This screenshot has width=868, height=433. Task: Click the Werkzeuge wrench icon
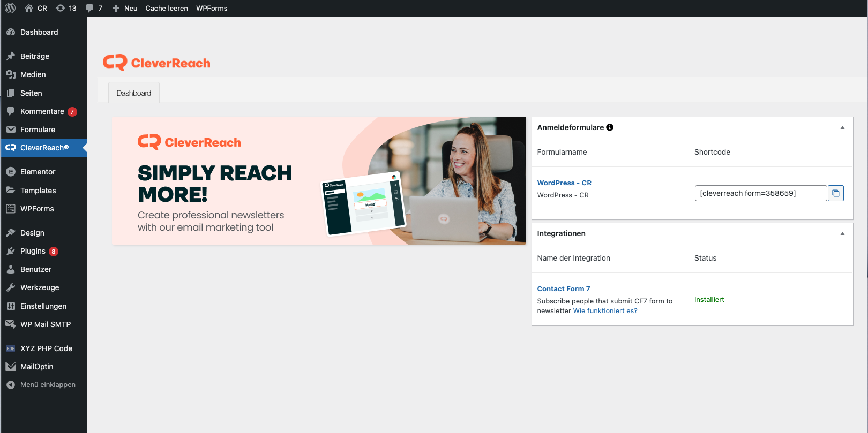(x=11, y=287)
